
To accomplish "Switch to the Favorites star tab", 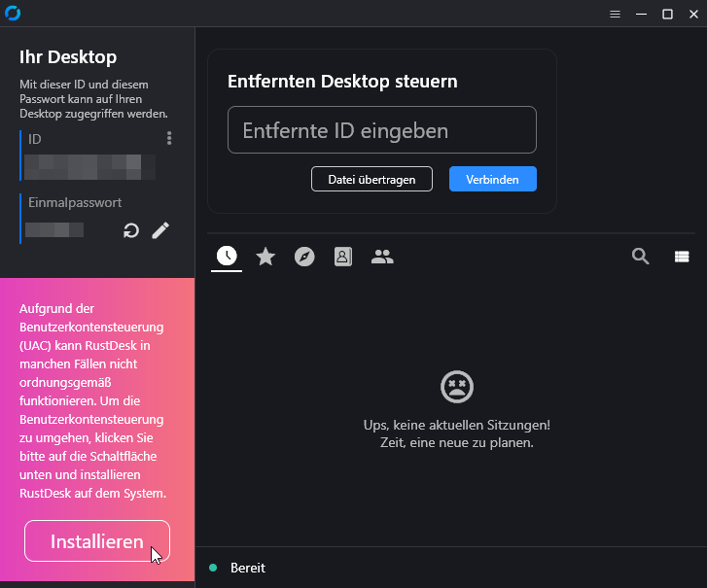I will point(265,257).
